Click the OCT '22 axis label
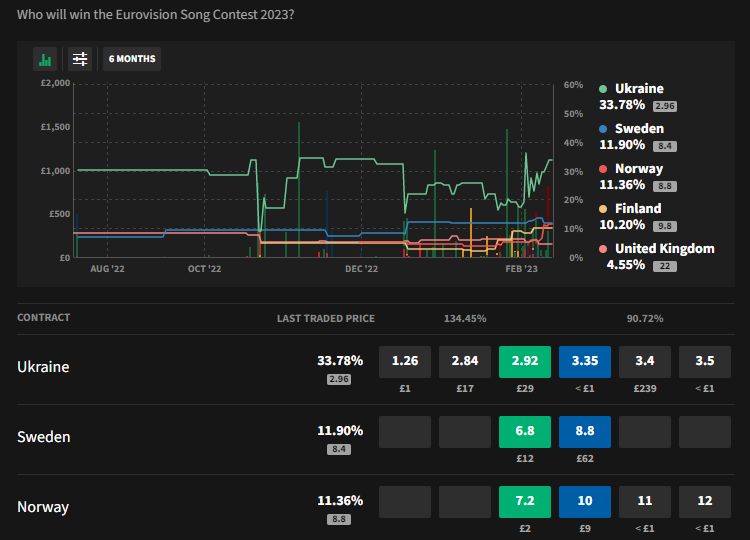The image size is (750, 540). 205,269
